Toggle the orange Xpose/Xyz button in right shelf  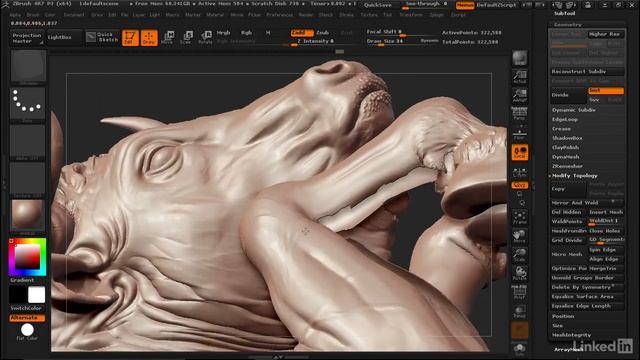click(x=520, y=185)
